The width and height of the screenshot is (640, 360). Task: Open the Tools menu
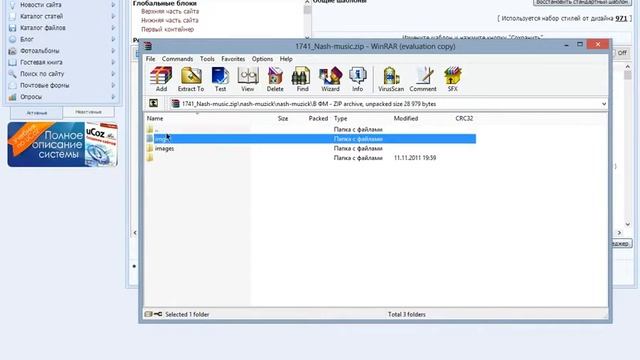coord(207,59)
